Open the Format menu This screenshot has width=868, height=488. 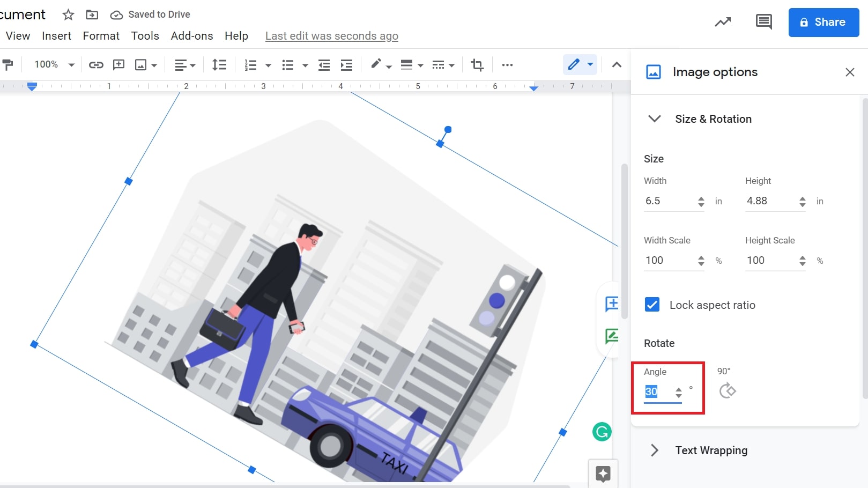coord(101,36)
